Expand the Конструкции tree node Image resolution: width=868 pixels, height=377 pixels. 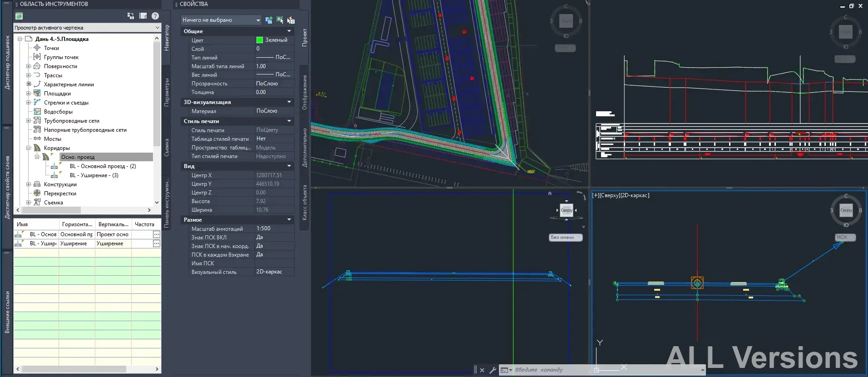point(29,184)
